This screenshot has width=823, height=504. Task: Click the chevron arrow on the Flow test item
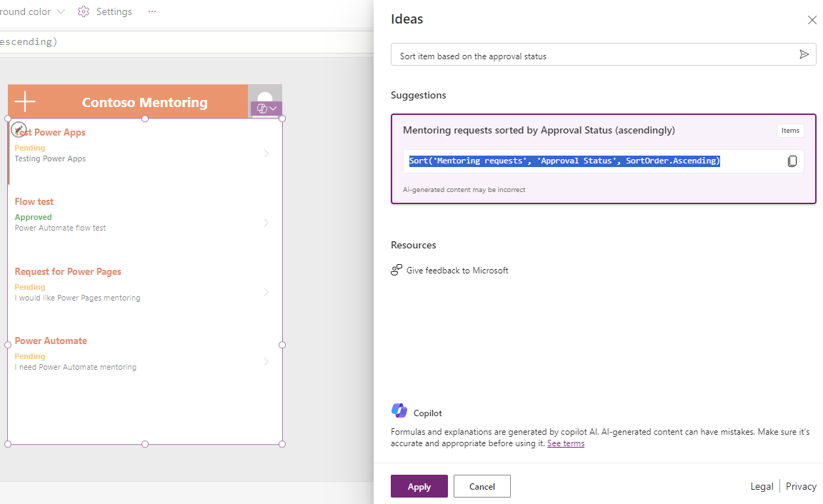point(266,222)
